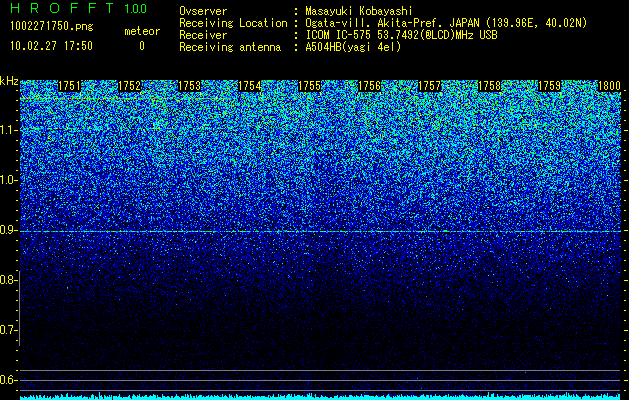Click the 1800 time marker
Screen dimensions: 629x400
pyautogui.click(x=609, y=86)
